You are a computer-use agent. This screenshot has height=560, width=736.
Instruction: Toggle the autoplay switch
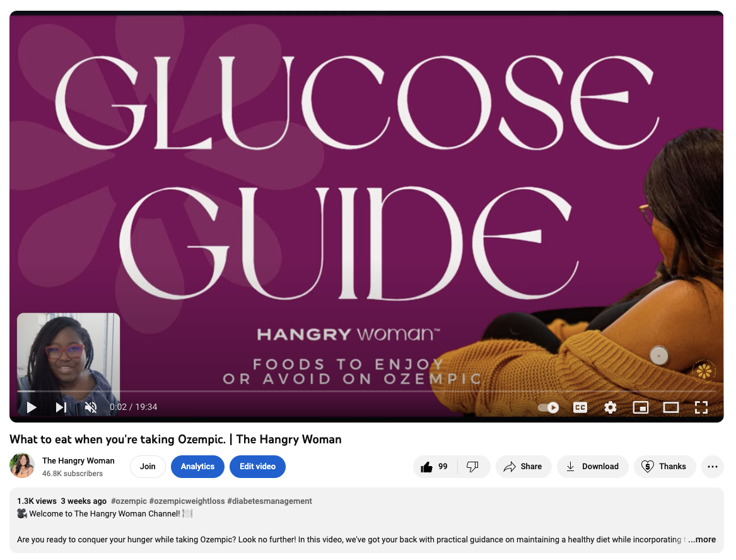548,407
